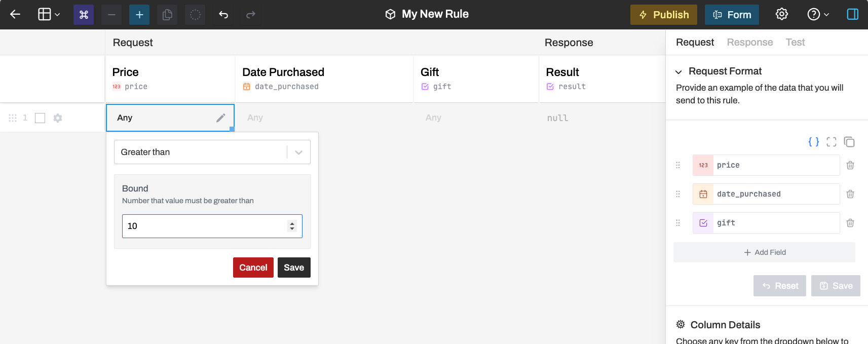
Task: Click the Reset button in sidebar
Action: 780,286
